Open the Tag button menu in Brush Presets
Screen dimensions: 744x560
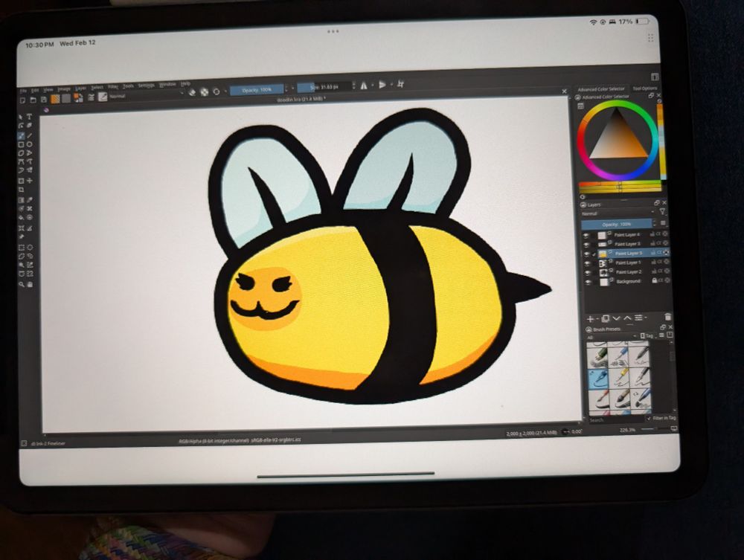(x=647, y=335)
